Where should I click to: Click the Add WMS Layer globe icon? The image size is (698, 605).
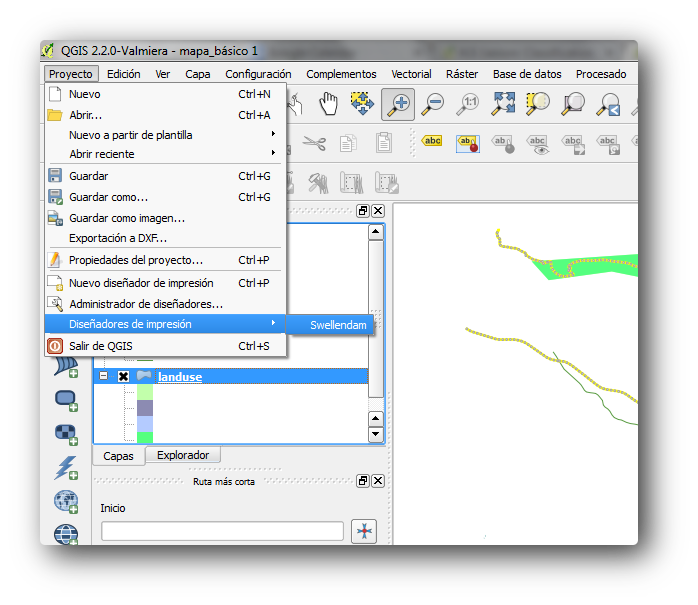(x=66, y=501)
